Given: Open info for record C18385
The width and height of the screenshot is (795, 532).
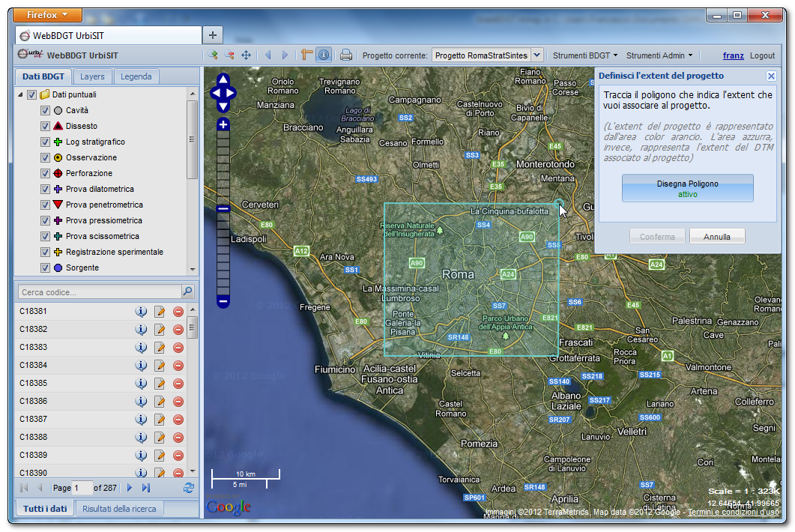Looking at the screenshot, I should [x=141, y=384].
